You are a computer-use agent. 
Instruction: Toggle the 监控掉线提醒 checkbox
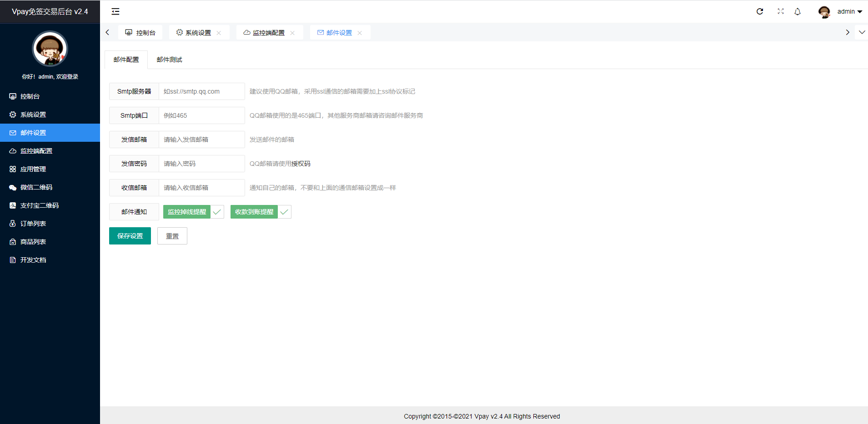[x=193, y=212]
